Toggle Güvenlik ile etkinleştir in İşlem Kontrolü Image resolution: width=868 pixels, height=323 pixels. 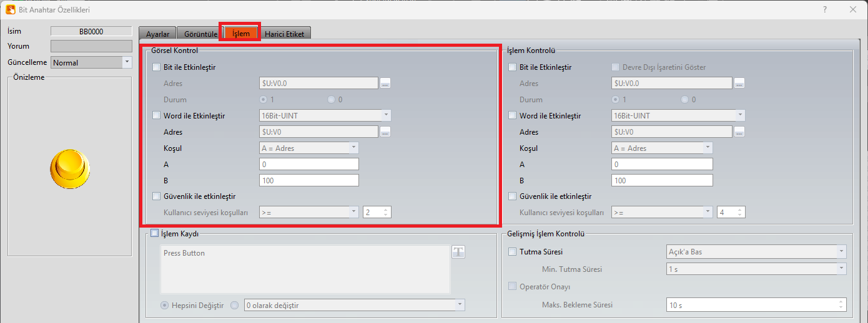point(513,196)
